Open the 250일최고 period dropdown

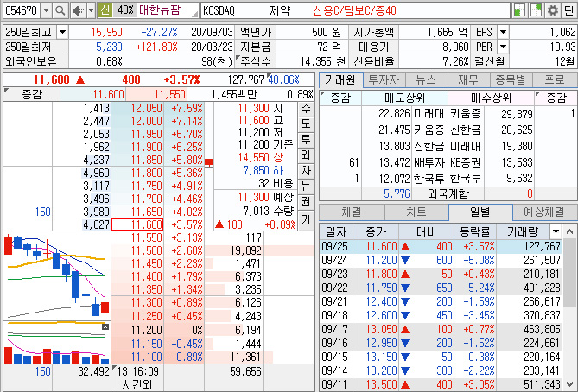[63, 33]
